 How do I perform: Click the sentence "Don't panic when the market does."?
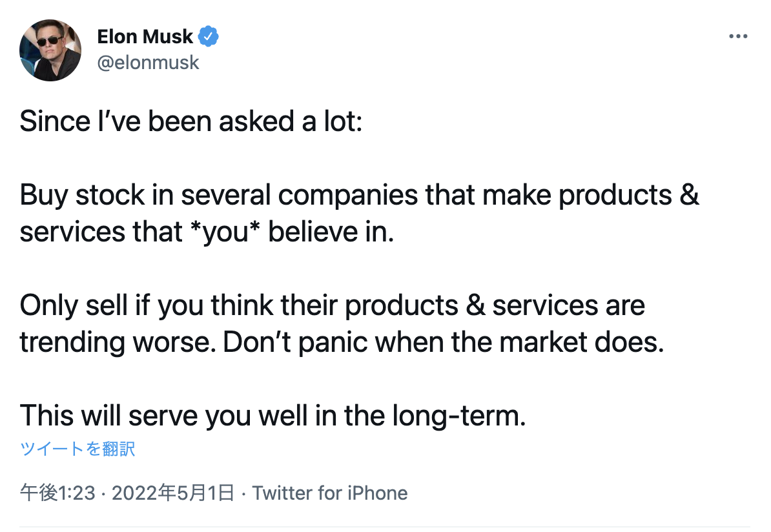click(x=444, y=342)
